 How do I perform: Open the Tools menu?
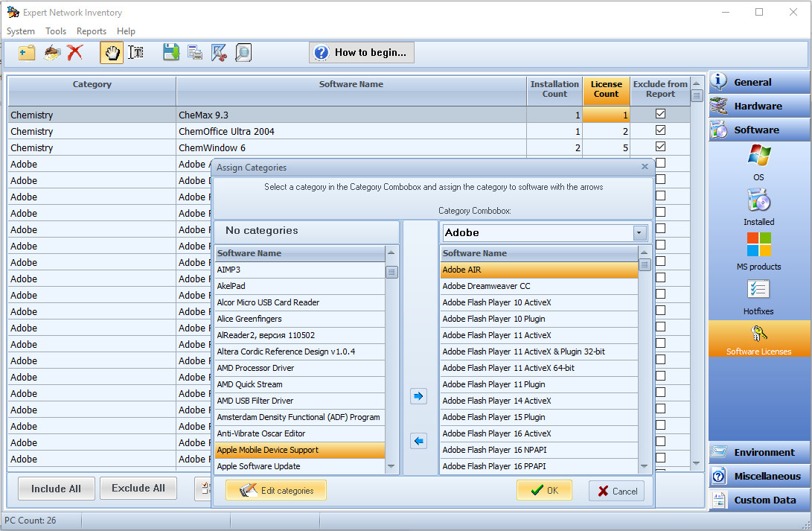pyautogui.click(x=56, y=31)
